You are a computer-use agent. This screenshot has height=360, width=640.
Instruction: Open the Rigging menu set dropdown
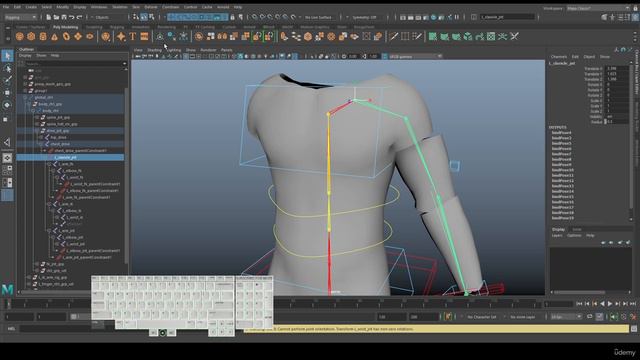coord(20,17)
